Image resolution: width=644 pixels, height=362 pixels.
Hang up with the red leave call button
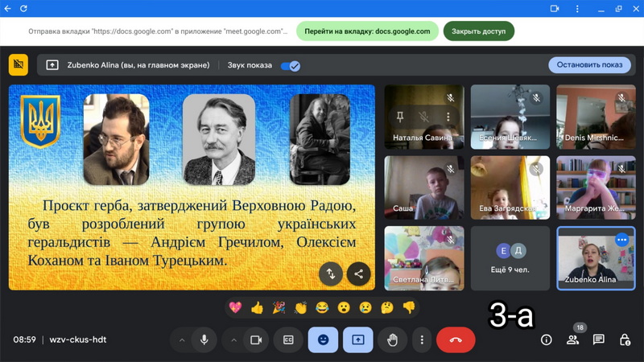pyautogui.click(x=456, y=340)
